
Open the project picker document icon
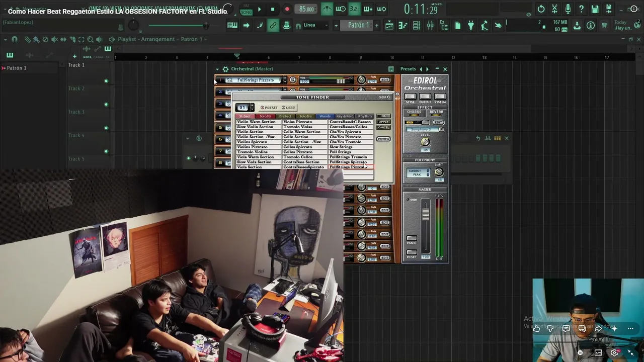click(x=457, y=26)
